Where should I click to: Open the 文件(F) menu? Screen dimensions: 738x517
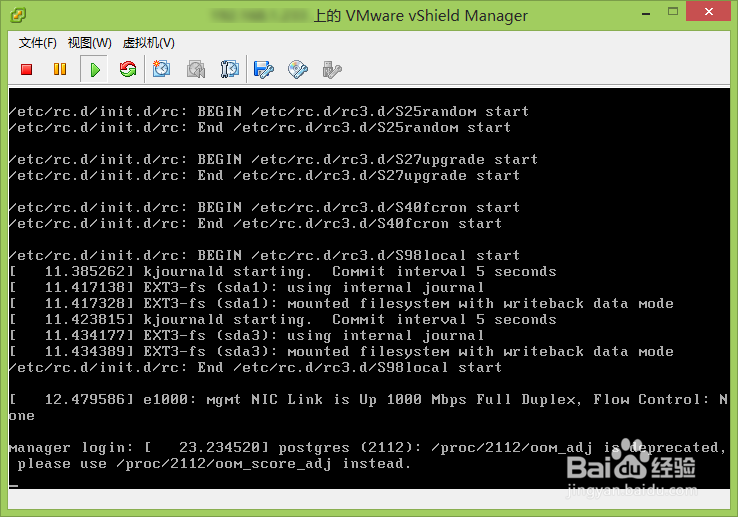38,43
